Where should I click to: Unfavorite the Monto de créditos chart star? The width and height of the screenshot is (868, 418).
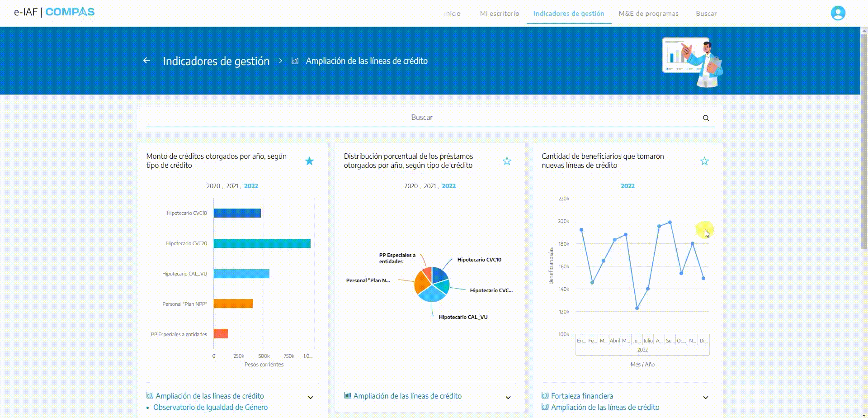[309, 161]
